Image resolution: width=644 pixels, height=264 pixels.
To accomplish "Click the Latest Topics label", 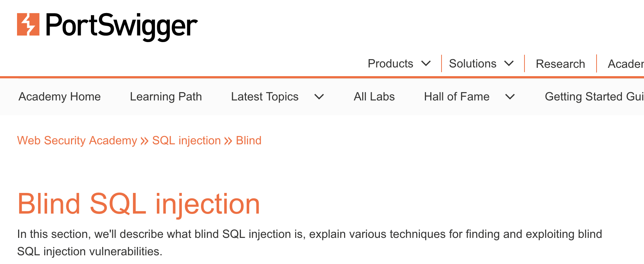I will tap(264, 96).
